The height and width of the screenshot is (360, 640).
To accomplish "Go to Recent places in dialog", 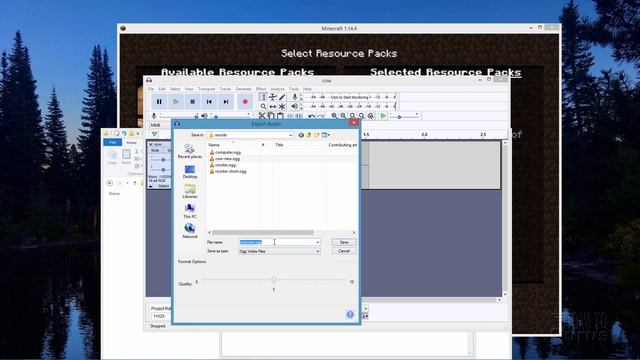I will pyautogui.click(x=190, y=151).
